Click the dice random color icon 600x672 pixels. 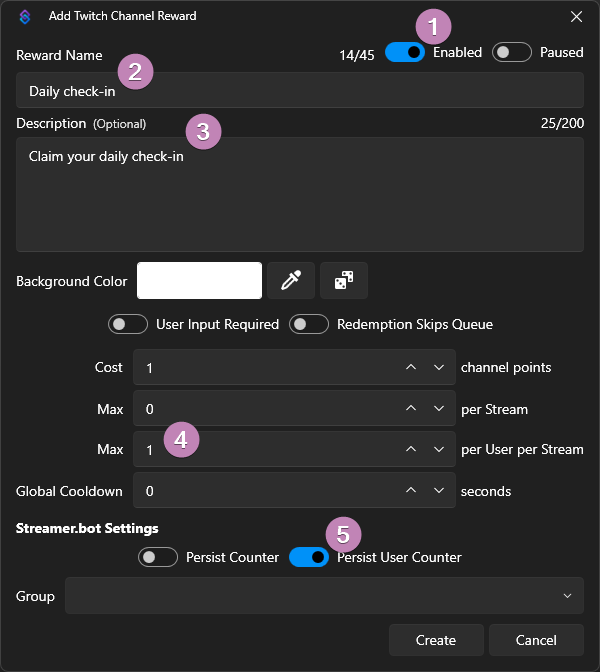click(x=344, y=281)
